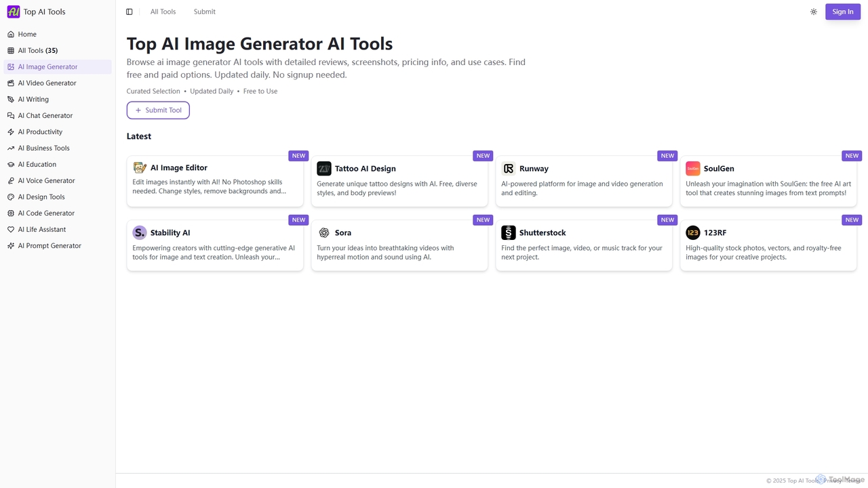Toggle the sidebar panel icon
The image size is (868, 488).
(130, 12)
